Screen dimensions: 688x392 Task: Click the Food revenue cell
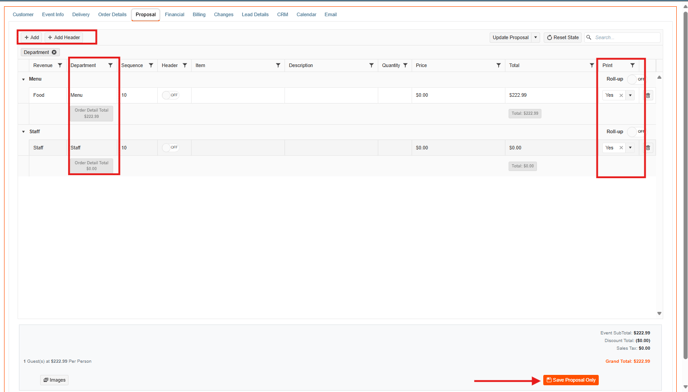point(47,95)
